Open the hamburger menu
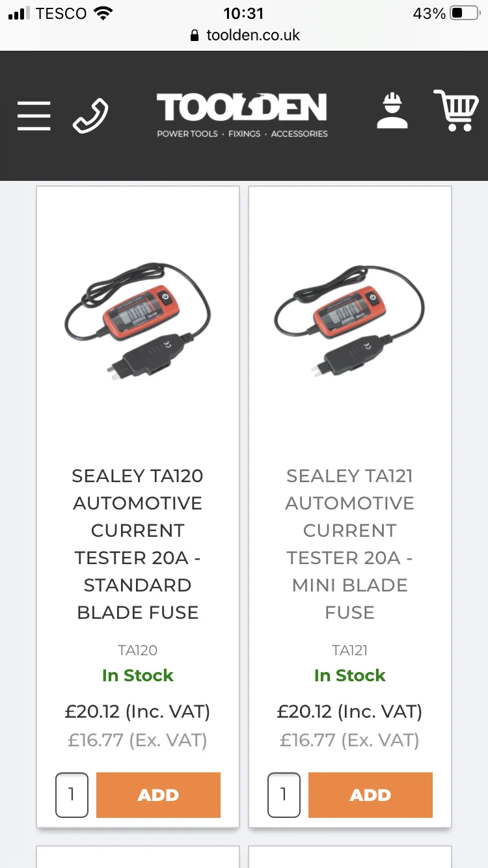 pos(34,116)
